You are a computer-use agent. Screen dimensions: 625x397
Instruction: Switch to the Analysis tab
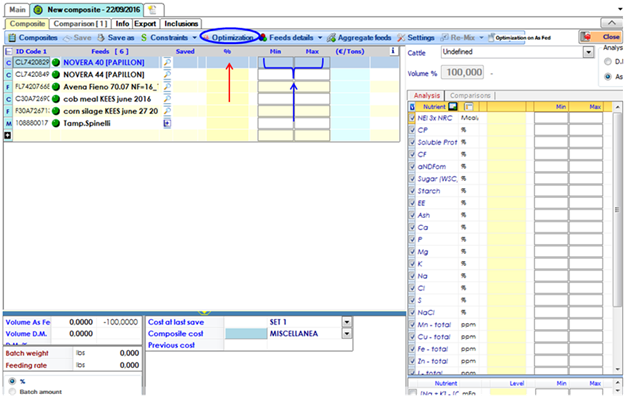pos(426,95)
